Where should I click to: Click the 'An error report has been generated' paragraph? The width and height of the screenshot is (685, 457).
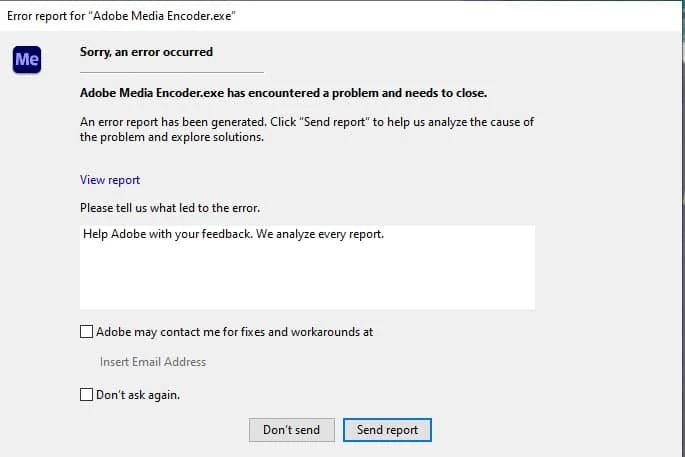click(x=307, y=129)
